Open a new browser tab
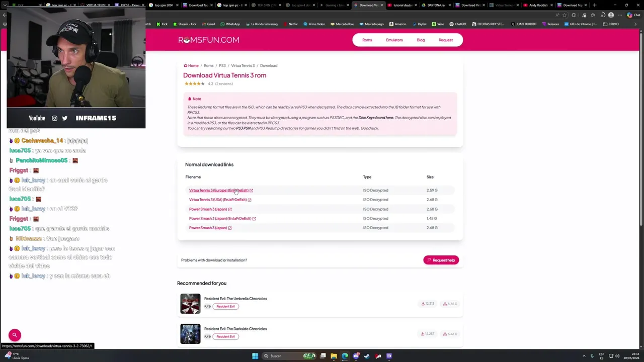 594,5
